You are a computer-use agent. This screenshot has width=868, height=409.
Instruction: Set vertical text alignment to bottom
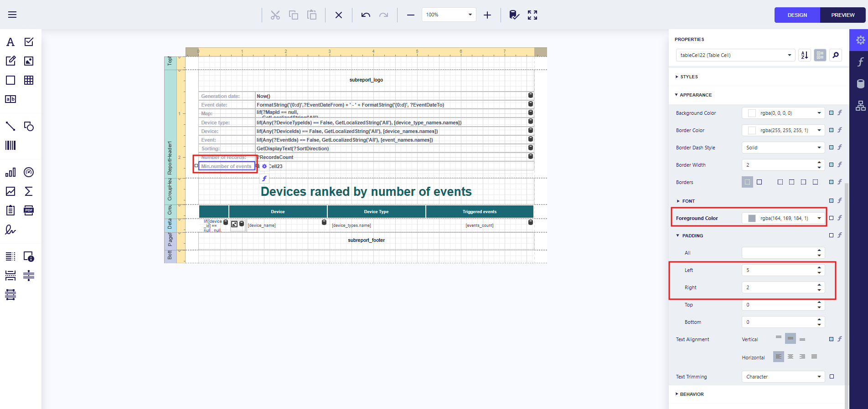pos(802,339)
